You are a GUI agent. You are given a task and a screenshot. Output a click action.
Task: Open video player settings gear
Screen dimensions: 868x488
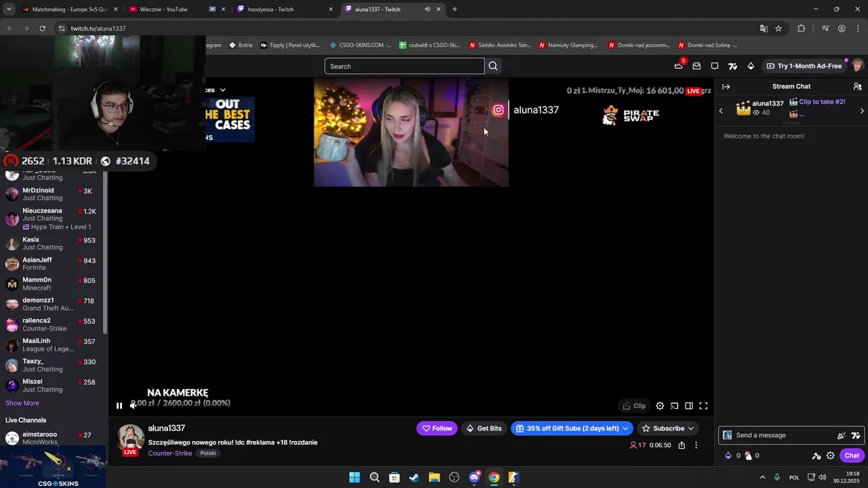(x=660, y=406)
